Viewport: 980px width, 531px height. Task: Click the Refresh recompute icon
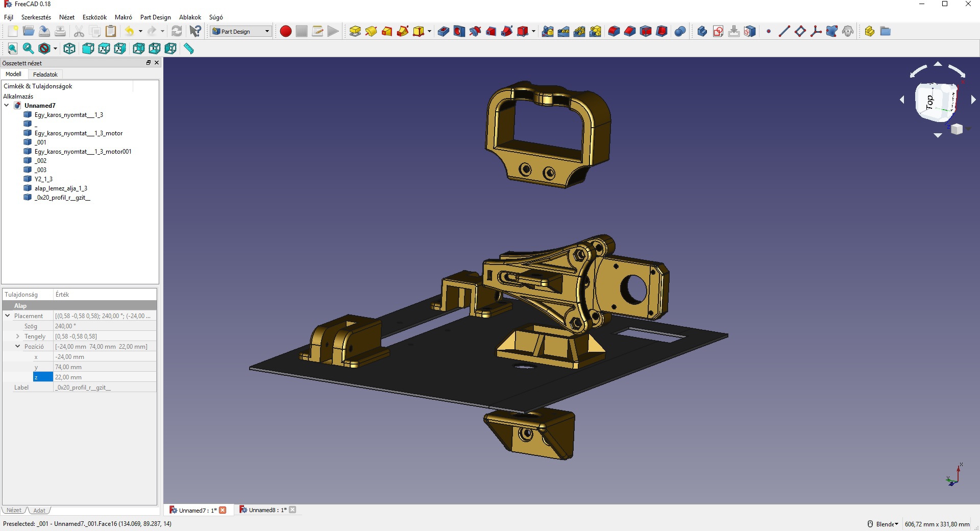tap(177, 32)
